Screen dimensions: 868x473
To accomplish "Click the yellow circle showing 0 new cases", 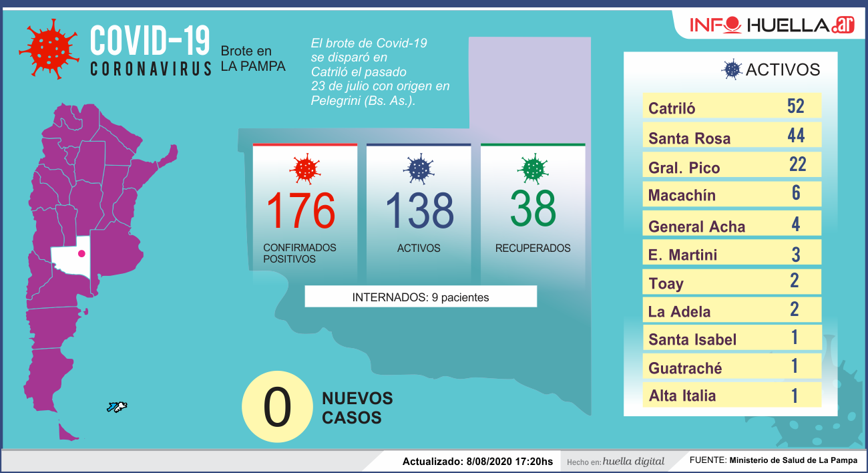I will pos(277,408).
